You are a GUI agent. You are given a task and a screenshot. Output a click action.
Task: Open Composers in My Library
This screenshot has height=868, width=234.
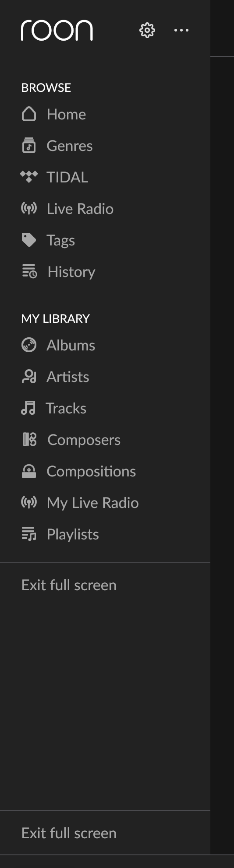coord(72,440)
